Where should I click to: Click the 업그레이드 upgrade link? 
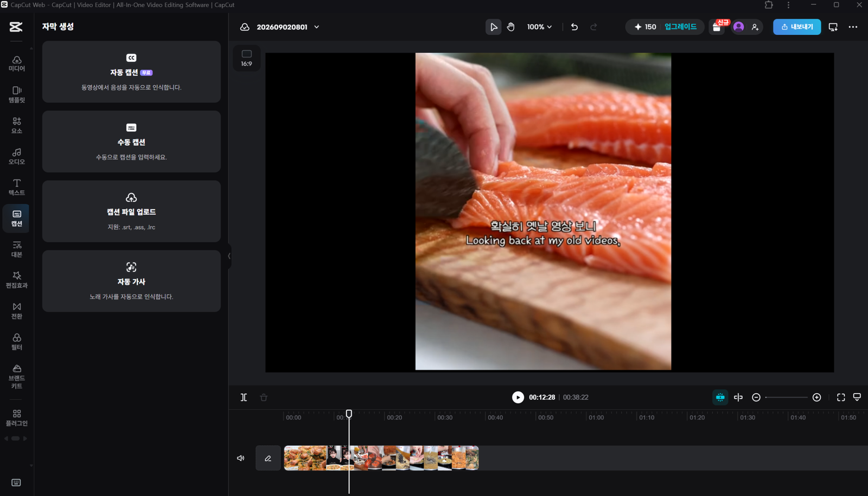click(680, 27)
